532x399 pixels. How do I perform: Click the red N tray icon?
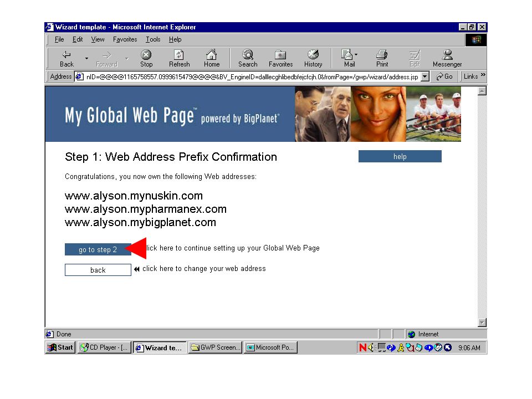point(362,347)
